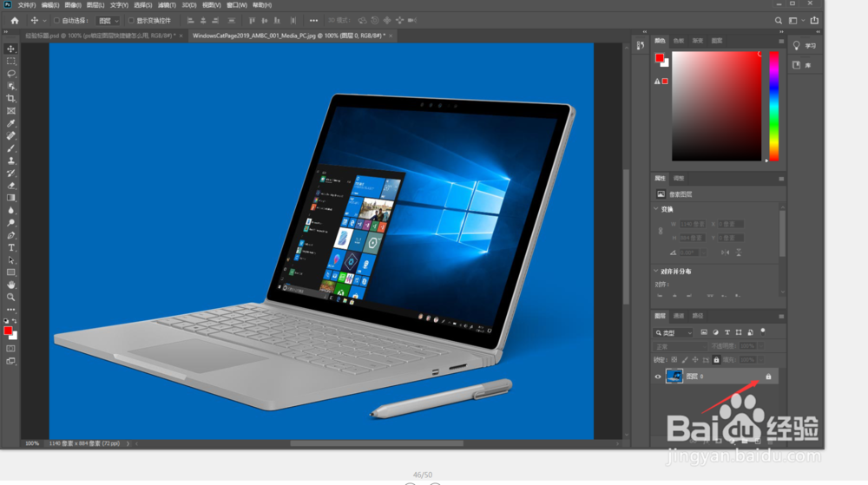Toggle lock image pixels brush icon
Image resolution: width=868 pixels, height=485 pixels.
(x=685, y=360)
